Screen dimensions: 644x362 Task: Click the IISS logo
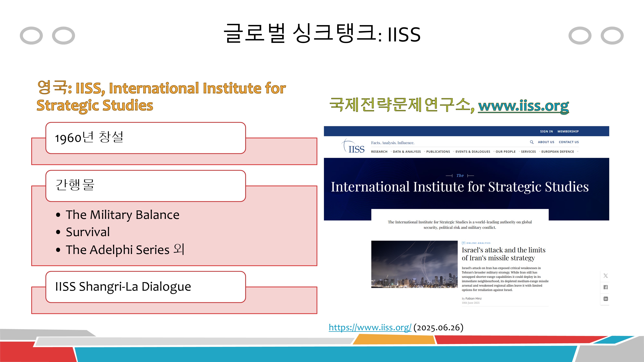353,146
